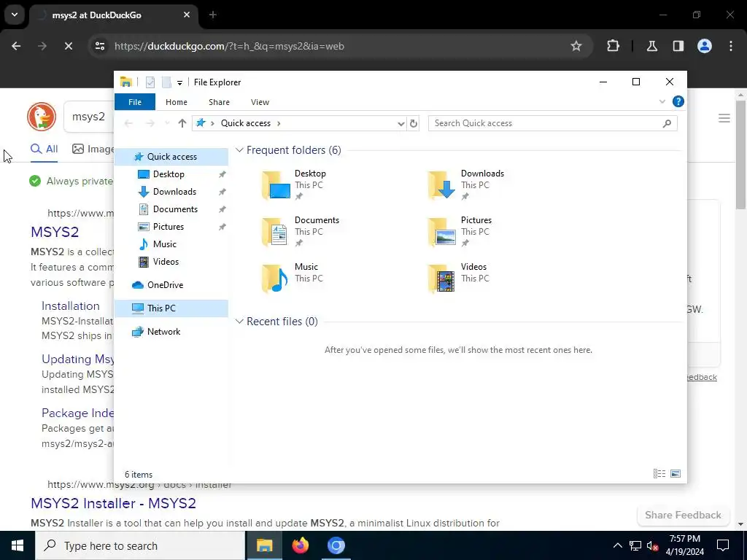
Task: Click the Properties quick access toolbar icon
Action: click(x=150, y=82)
